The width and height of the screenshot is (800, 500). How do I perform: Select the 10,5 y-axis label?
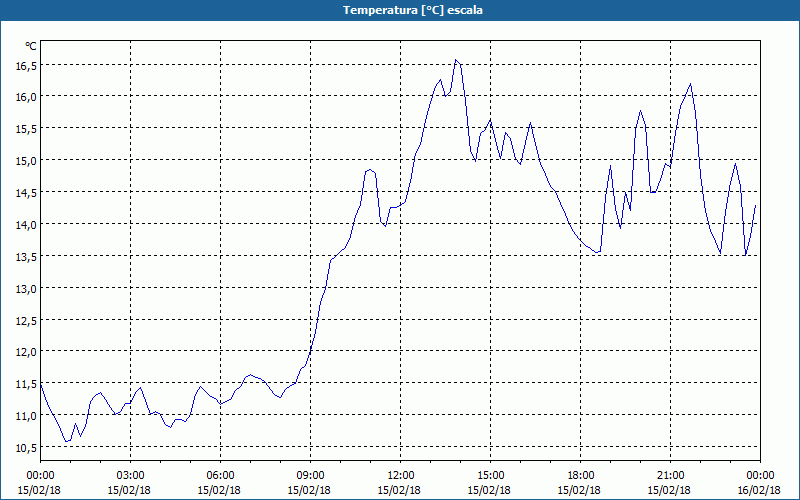pyautogui.click(x=26, y=447)
